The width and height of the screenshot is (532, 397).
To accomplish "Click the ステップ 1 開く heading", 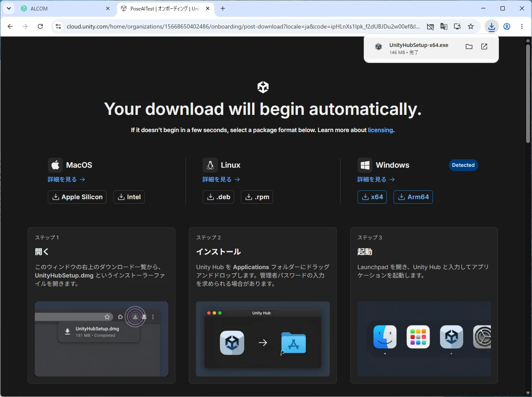I will [42, 252].
